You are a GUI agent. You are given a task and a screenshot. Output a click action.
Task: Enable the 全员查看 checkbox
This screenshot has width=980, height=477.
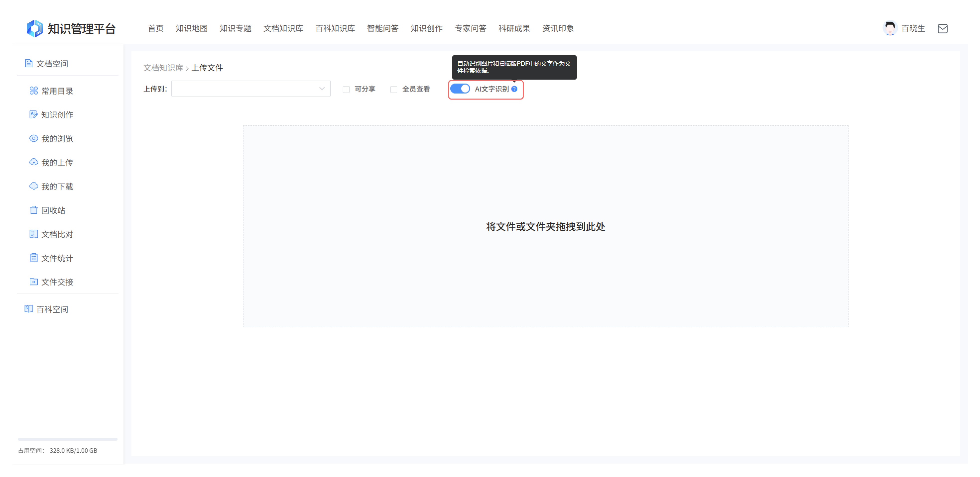[394, 89]
